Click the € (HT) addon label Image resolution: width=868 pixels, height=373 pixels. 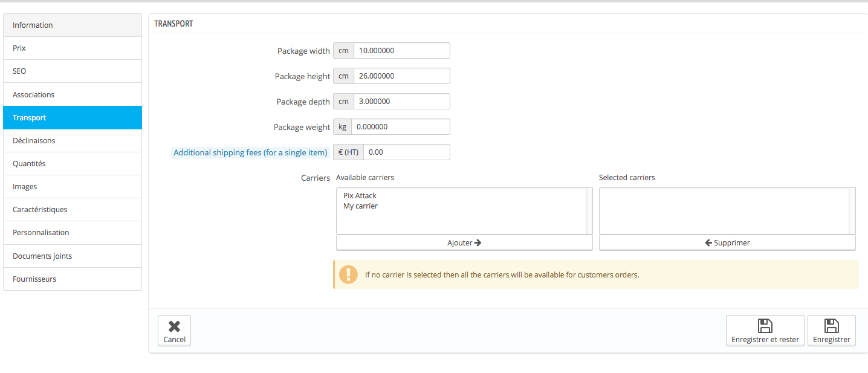coord(348,152)
